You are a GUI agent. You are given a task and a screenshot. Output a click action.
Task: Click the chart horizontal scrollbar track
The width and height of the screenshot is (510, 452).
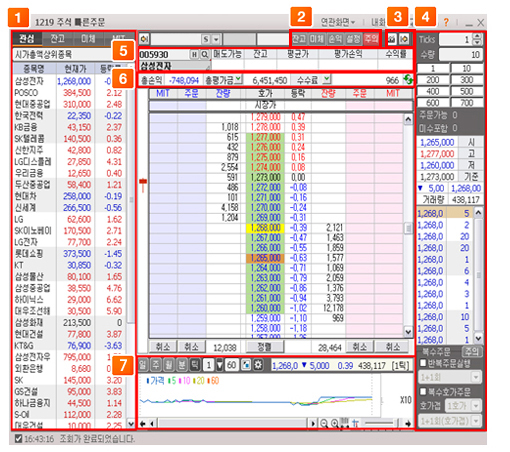[x=232, y=423]
